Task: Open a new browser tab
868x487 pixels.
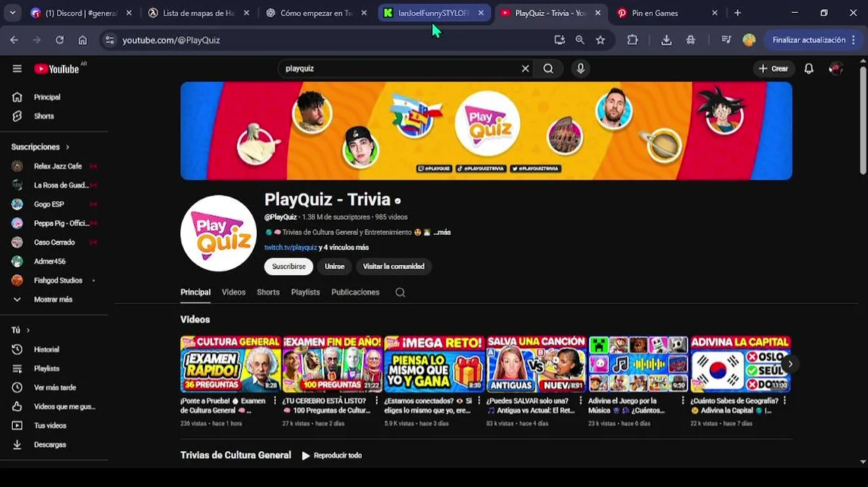Action: click(x=738, y=13)
